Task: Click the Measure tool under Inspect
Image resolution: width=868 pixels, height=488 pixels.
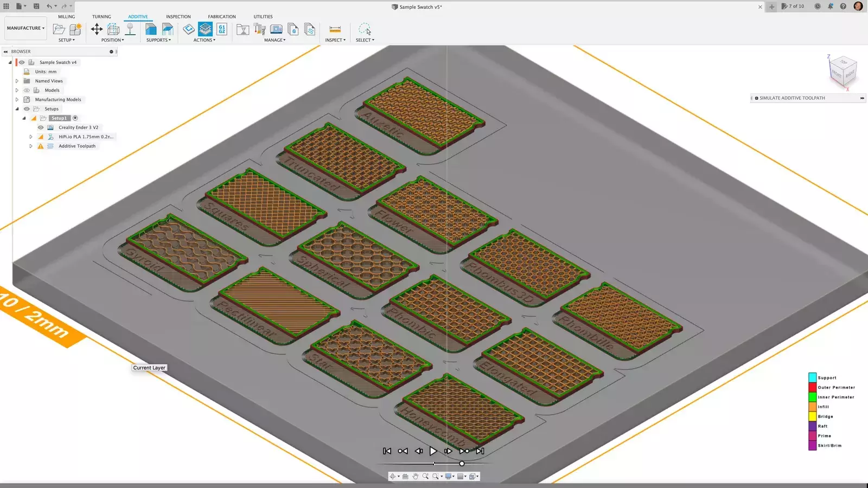Action: (335, 29)
